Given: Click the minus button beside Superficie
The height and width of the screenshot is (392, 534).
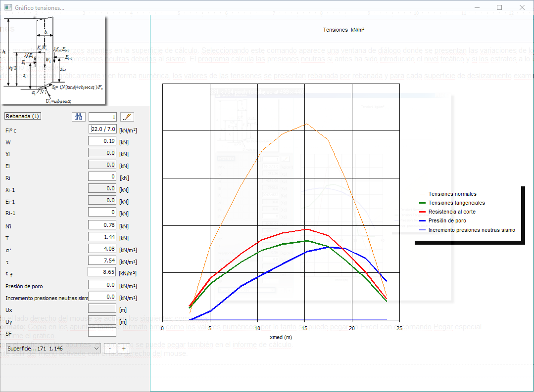Looking at the screenshot, I should pyautogui.click(x=110, y=348).
